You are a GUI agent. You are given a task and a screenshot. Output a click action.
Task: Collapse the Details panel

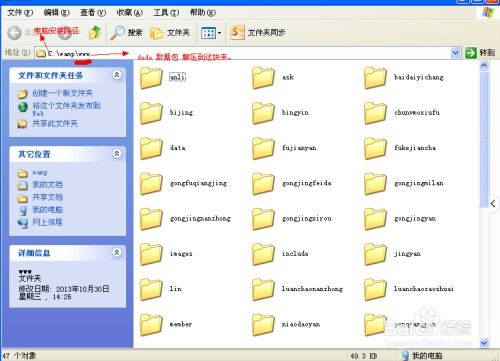[x=117, y=253]
